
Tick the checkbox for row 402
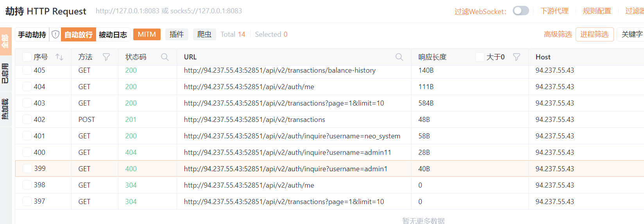tap(27, 119)
